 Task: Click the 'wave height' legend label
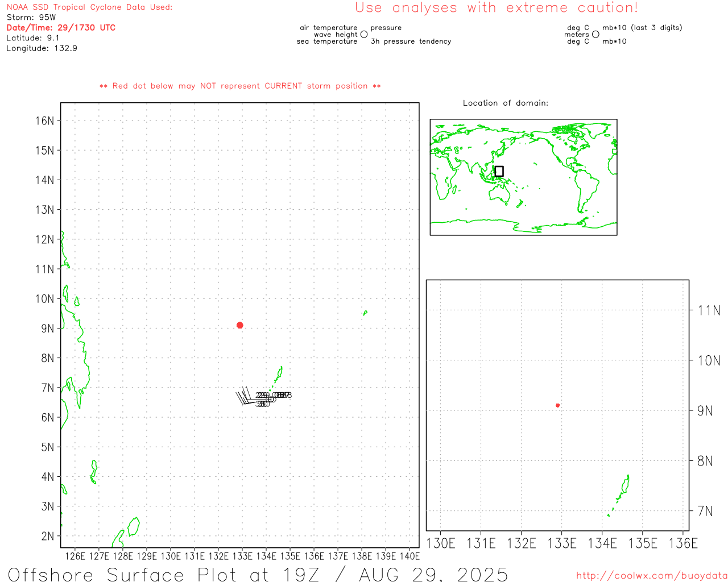pyautogui.click(x=336, y=35)
